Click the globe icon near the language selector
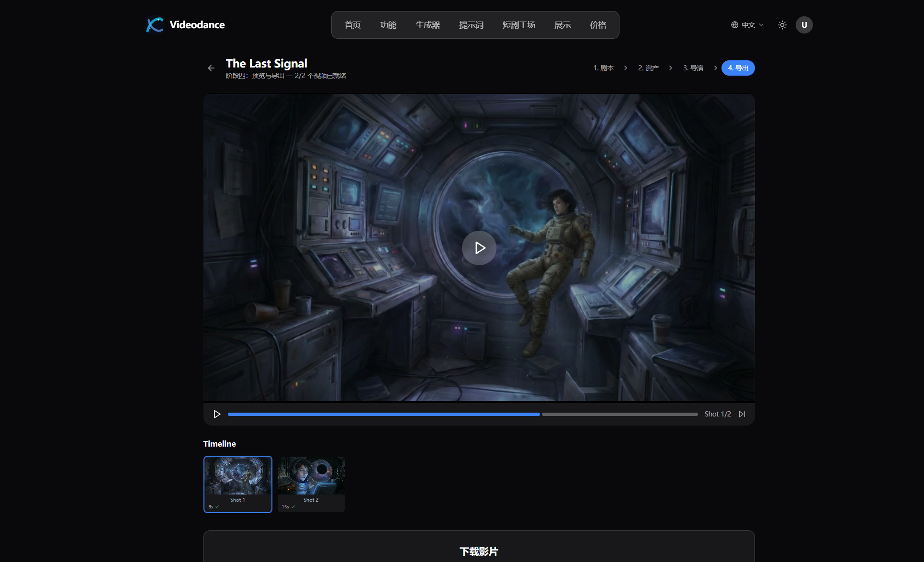924x562 pixels. point(734,25)
